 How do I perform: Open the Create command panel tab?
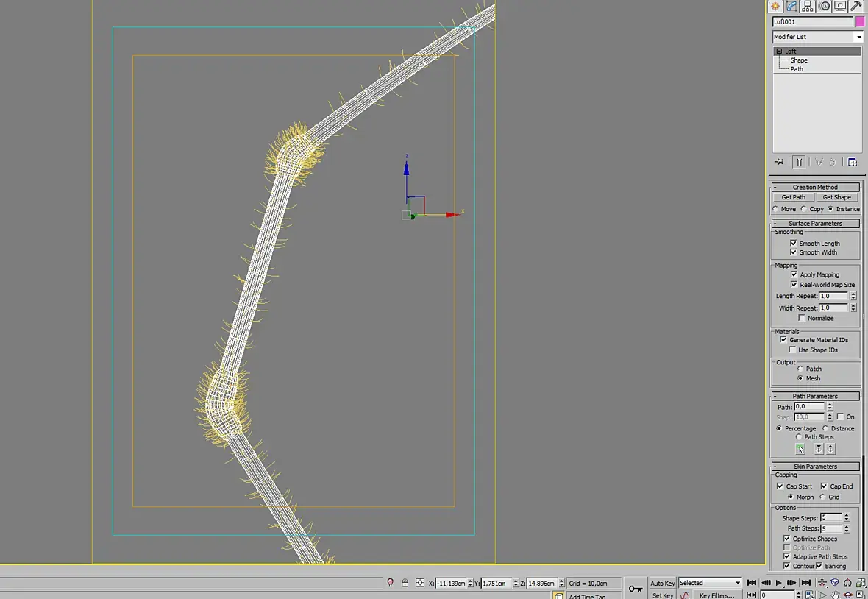[775, 6]
